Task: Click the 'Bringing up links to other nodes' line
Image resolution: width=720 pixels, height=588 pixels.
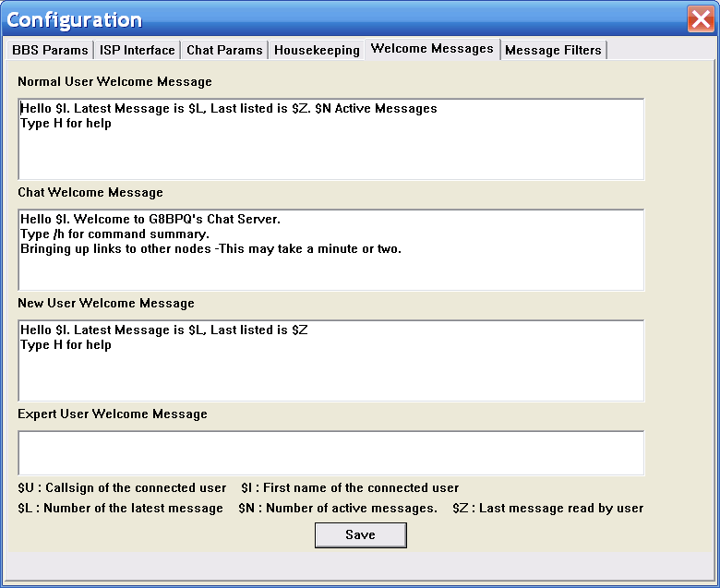Action: tap(210, 249)
